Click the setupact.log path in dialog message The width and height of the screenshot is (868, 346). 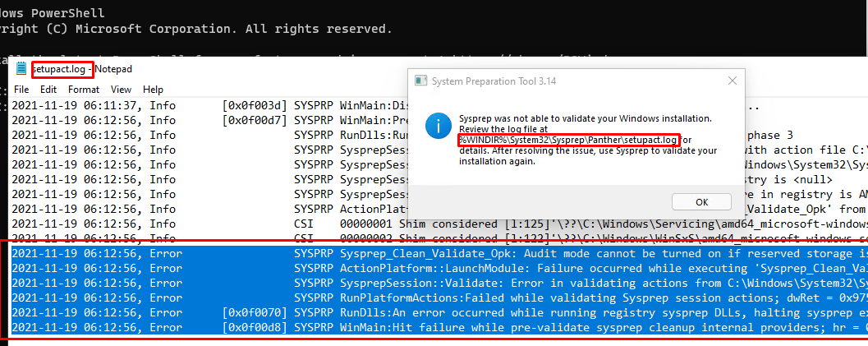568,140
